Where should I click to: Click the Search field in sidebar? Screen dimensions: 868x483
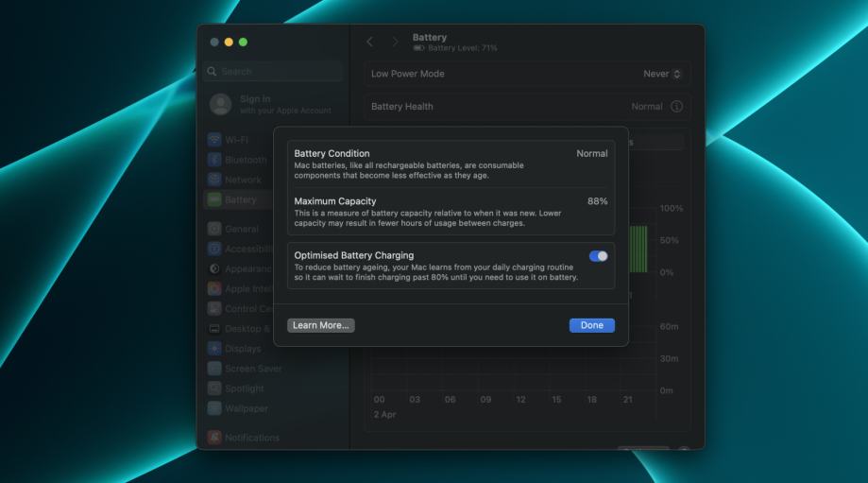[x=274, y=72]
